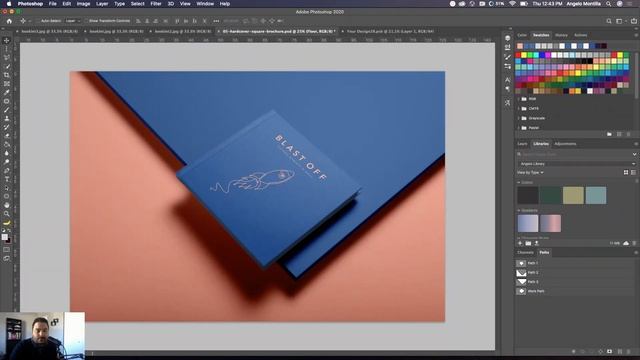Open the Filter menu
The width and height of the screenshot is (640, 360).
click(x=156, y=4)
